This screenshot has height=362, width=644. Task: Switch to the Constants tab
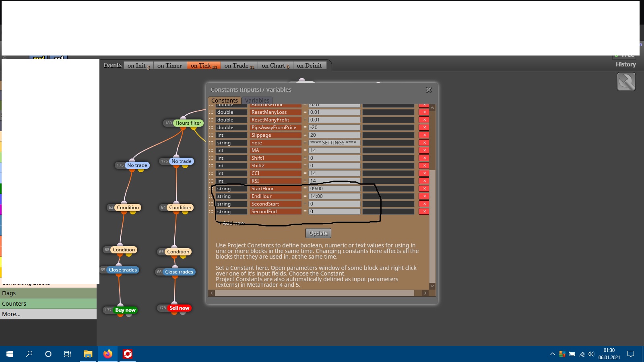pyautogui.click(x=225, y=101)
